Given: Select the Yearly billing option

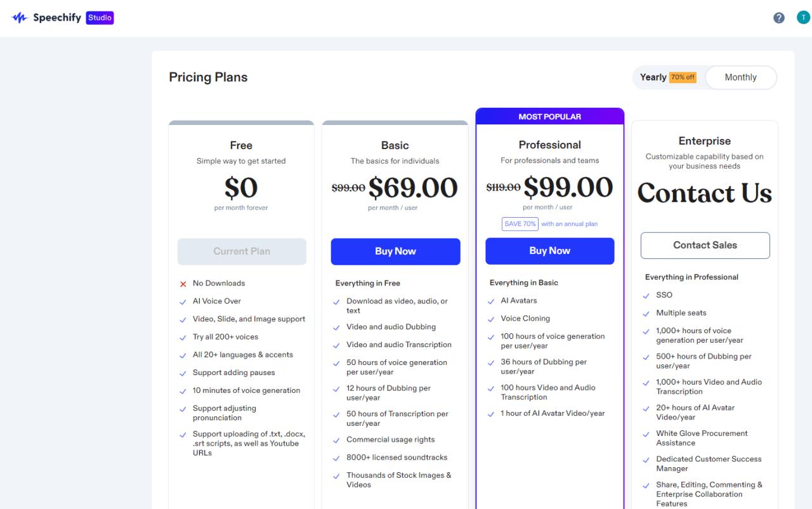Looking at the screenshot, I should click(x=653, y=77).
